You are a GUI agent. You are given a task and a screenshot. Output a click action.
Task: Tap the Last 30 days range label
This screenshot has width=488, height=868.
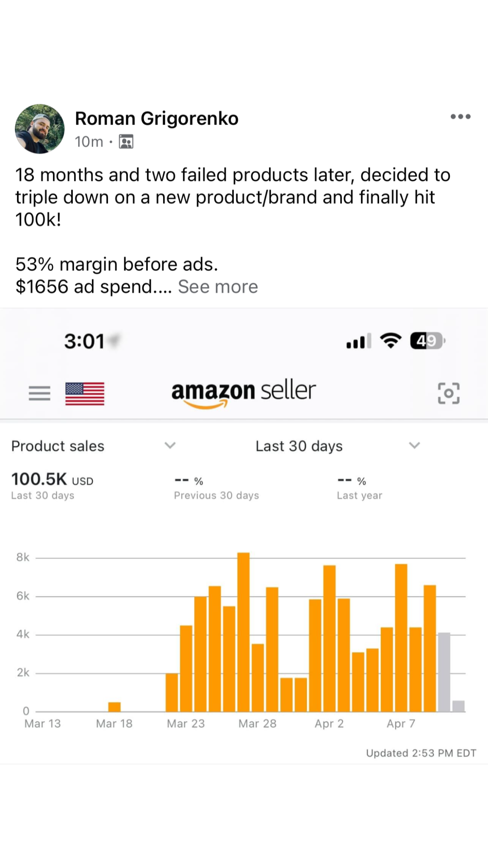click(x=299, y=446)
